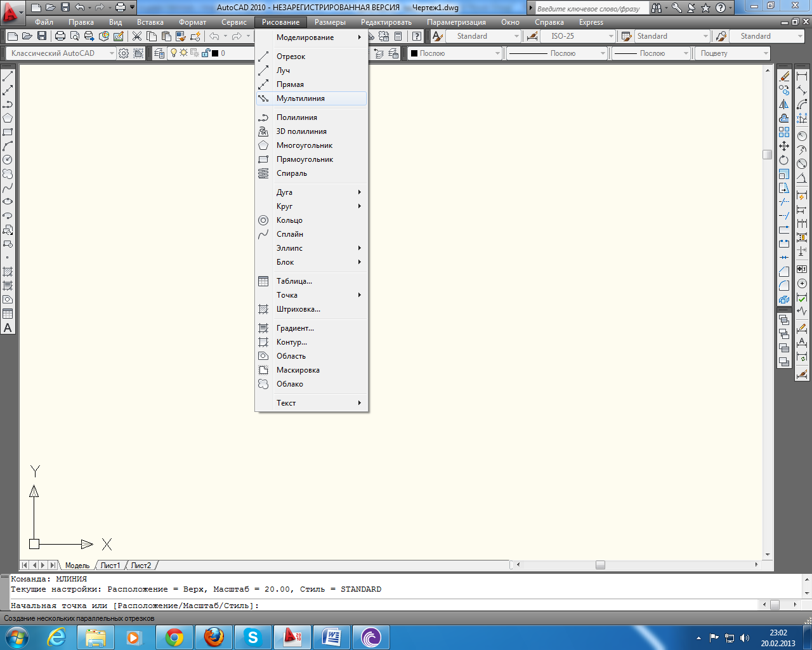Open the text style Standard dropdown
Viewport: 812px width, 650px height.
click(516, 36)
